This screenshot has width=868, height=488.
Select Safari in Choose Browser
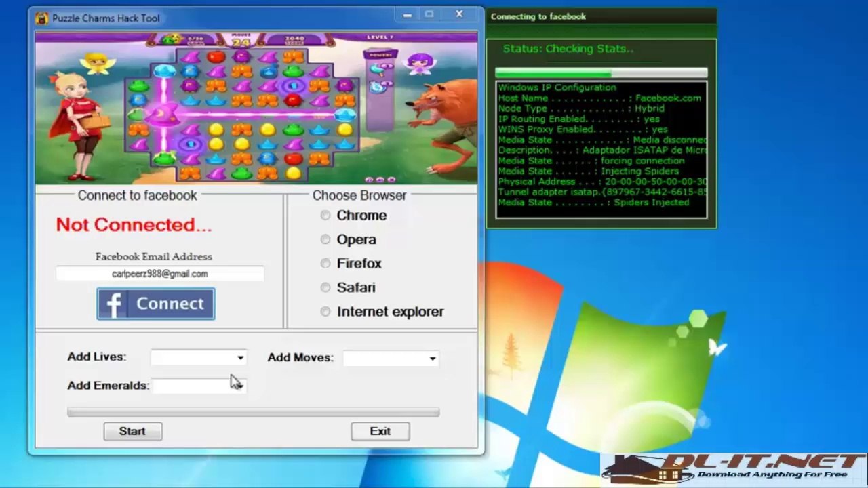point(325,287)
